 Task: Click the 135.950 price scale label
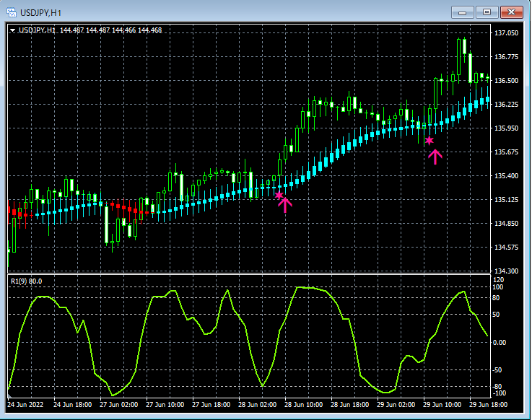[507, 128]
